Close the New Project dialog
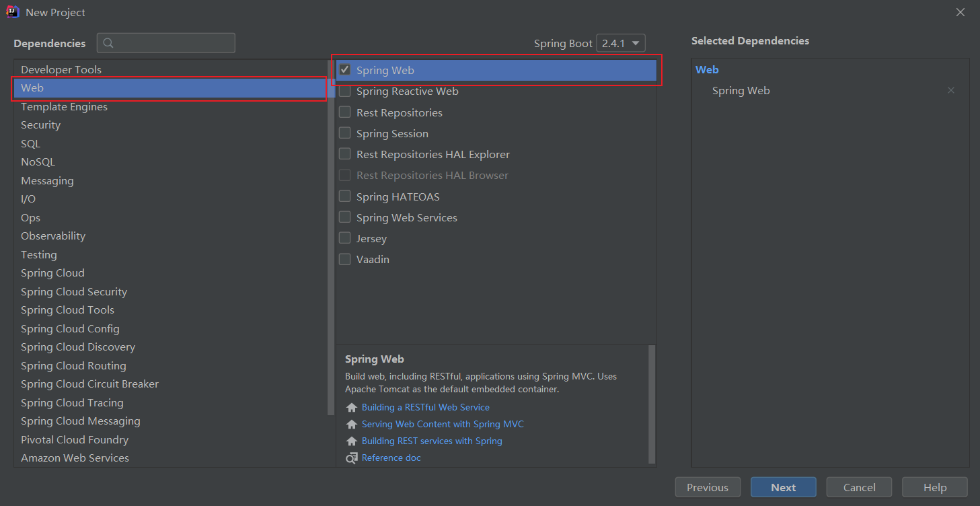Image resolution: width=980 pixels, height=506 pixels. tap(961, 12)
